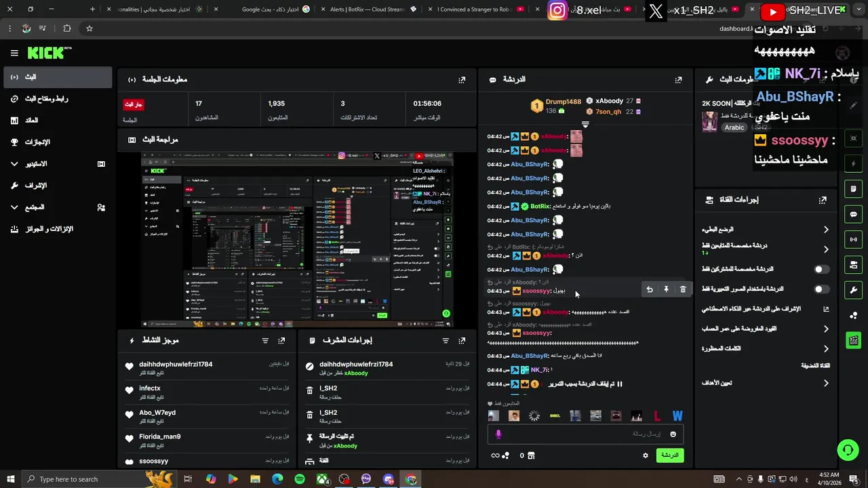The image size is (868, 488).
Task: Open the green support headset button
Action: 848,449
